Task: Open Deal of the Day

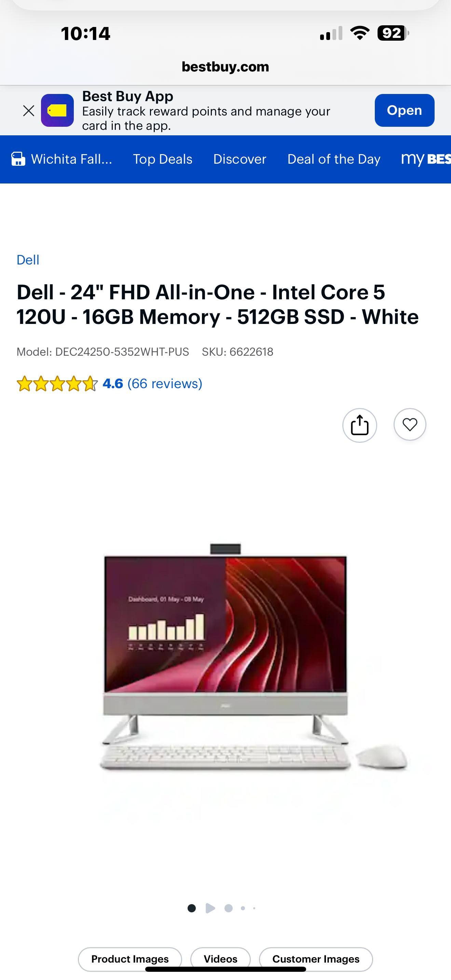Action: 333,159
